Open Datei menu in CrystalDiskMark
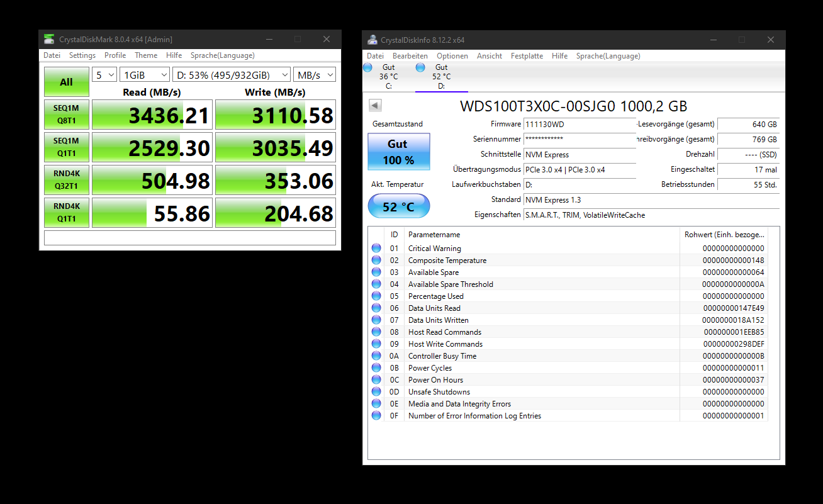Viewport: 823px width, 504px height. (x=52, y=55)
